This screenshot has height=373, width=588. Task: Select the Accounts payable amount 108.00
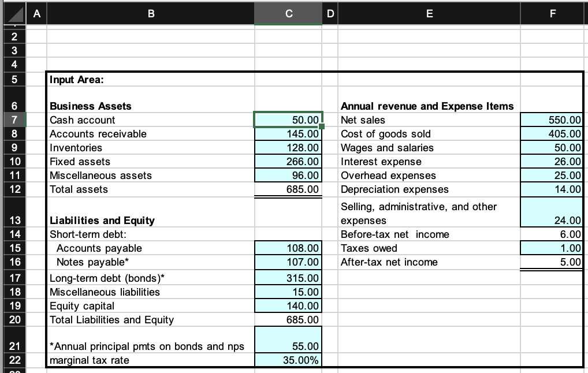click(288, 248)
